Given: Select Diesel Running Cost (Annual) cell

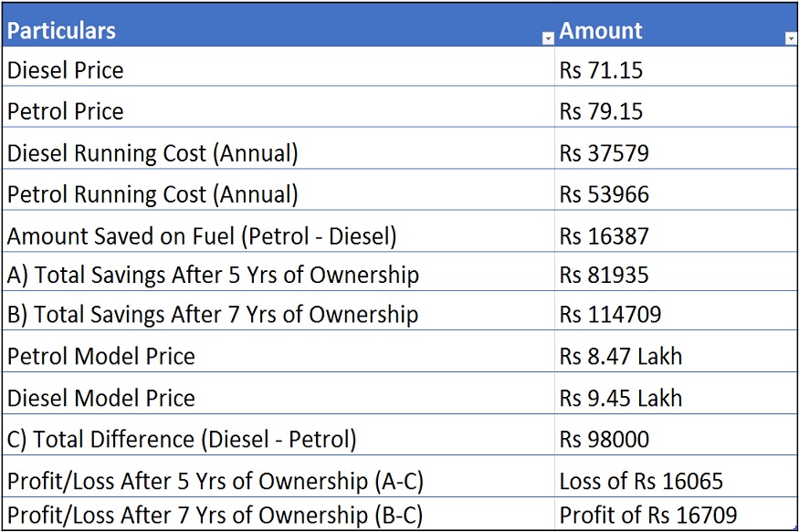Looking at the screenshot, I should 152,153.
